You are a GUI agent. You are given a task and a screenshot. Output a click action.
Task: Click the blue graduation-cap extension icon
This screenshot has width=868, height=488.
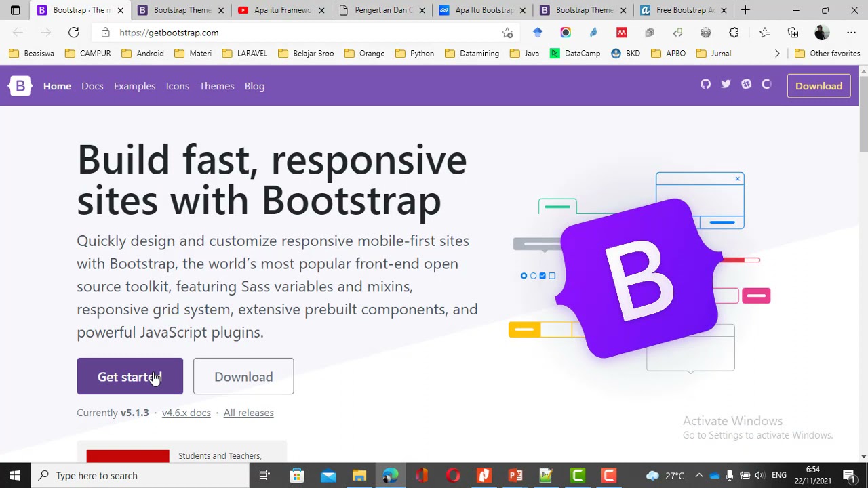(x=538, y=33)
